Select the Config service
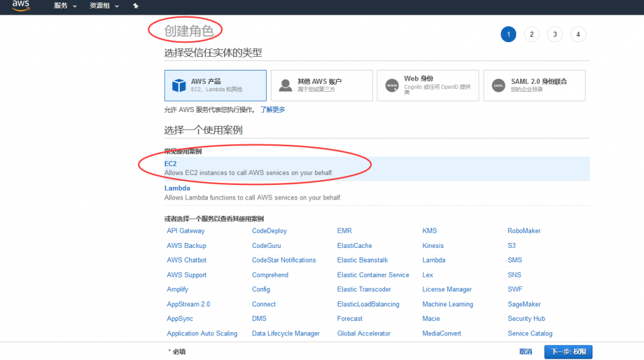This screenshot has height=360, width=644. [261, 290]
